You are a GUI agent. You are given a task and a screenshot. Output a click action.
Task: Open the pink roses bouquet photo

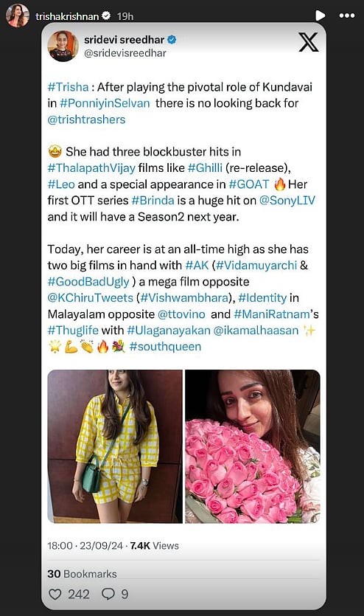tap(253, 446)
